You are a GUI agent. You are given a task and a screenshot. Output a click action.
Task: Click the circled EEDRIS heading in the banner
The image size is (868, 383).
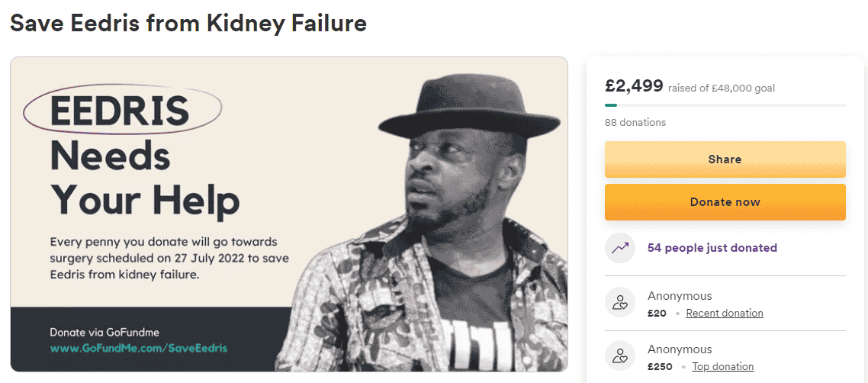point(122,112)
